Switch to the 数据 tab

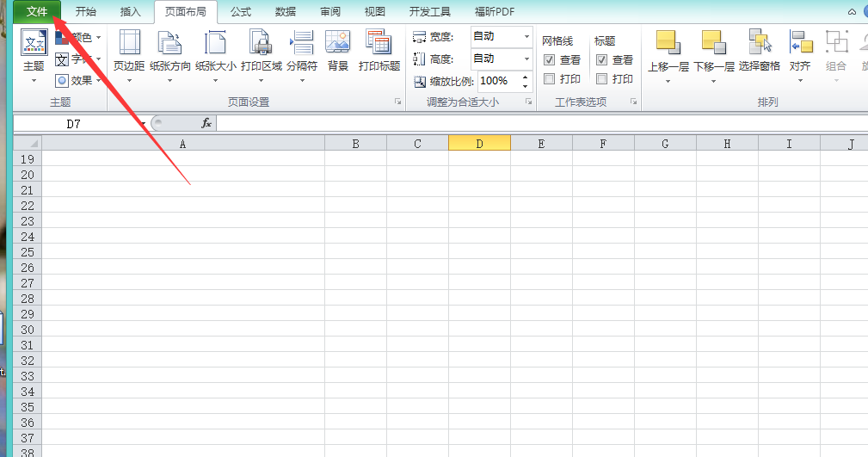(285, 12)
